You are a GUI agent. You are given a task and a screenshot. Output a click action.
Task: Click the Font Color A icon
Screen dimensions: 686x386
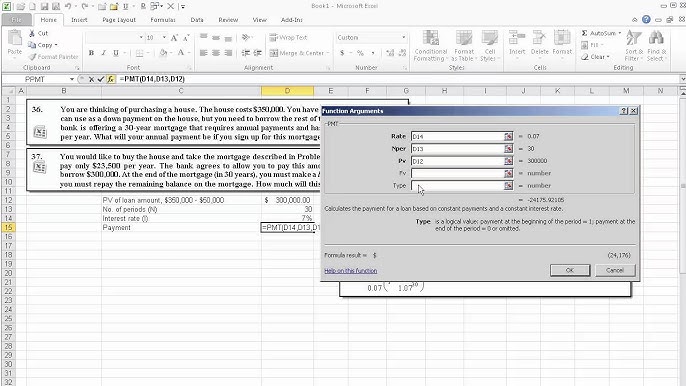point(180,53)
